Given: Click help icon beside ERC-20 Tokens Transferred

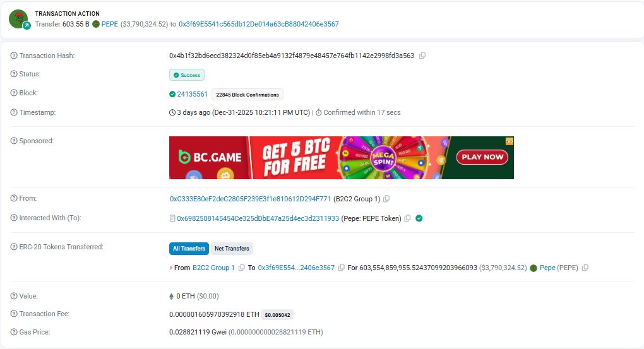Looking at the screenshot, I should [14, 247].
